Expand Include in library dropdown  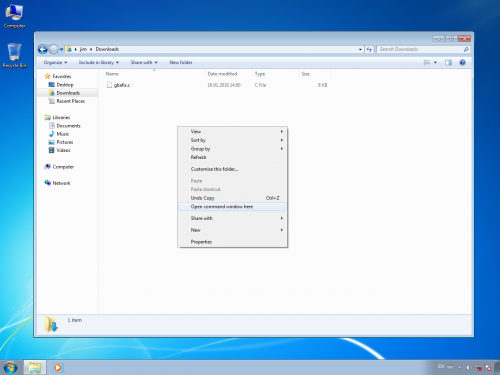(99, 62)
